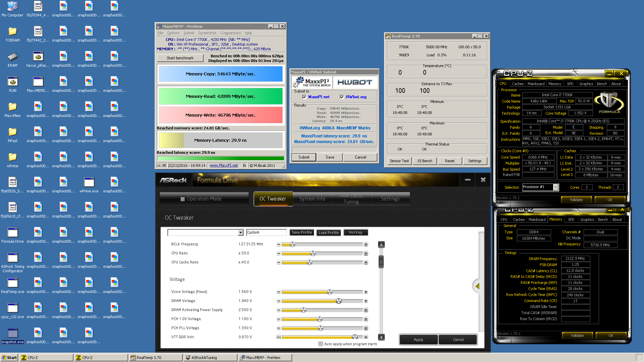The height and width of the screenshot is (362, 644).
Task: Open FAN-Tastic Tuning tab
Action: click(351, 199)
